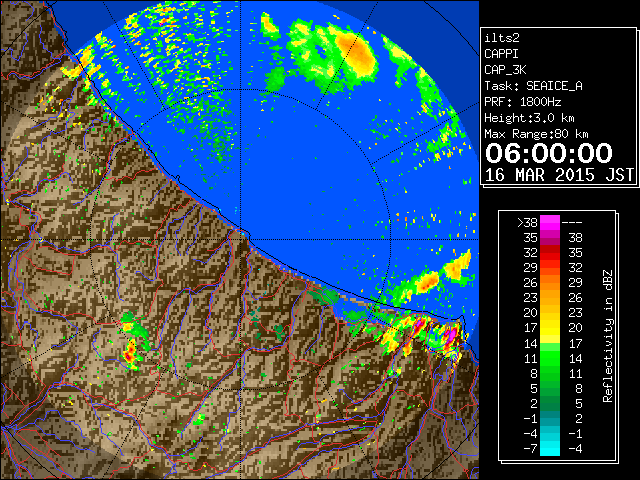Click the Max Range:80 km text
This screenshot has height=480, width=640.
(536, 134)
